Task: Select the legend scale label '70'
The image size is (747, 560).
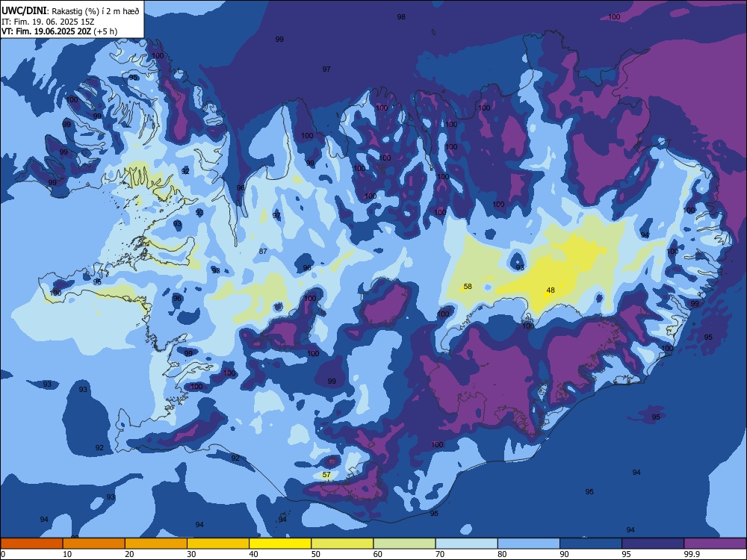Action: pyautogui.click(x=440, y=554)
